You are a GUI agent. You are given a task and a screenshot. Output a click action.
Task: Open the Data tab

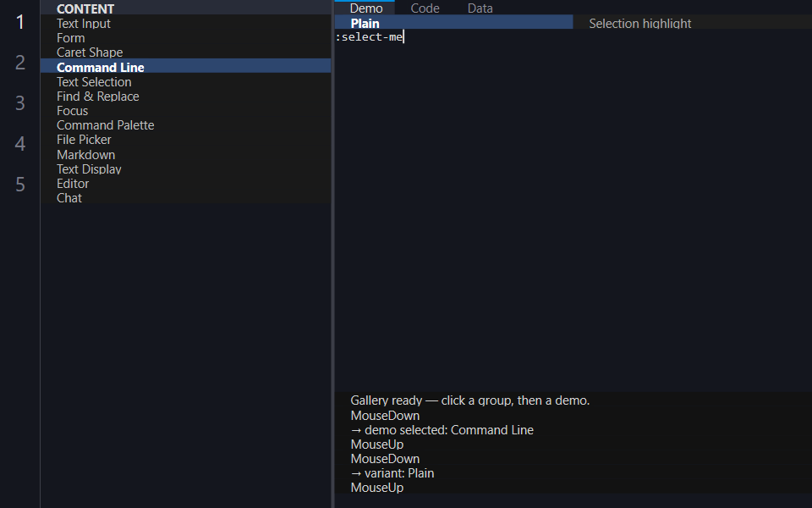[480, 8]
